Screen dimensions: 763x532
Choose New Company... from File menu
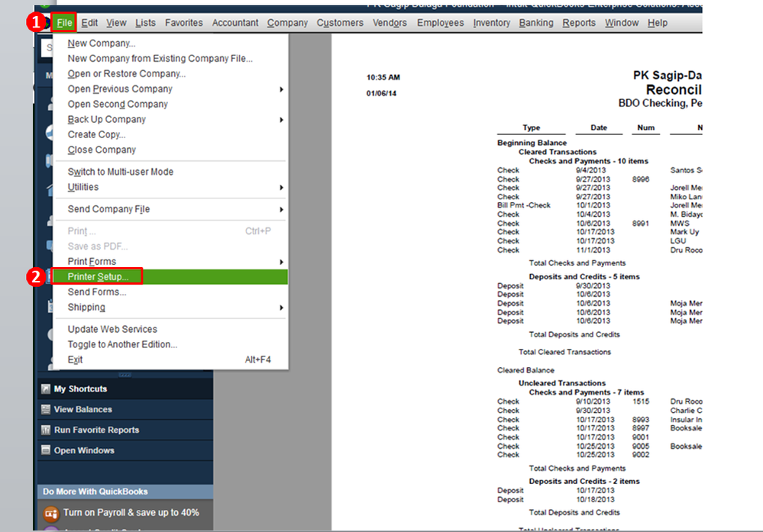170,44
